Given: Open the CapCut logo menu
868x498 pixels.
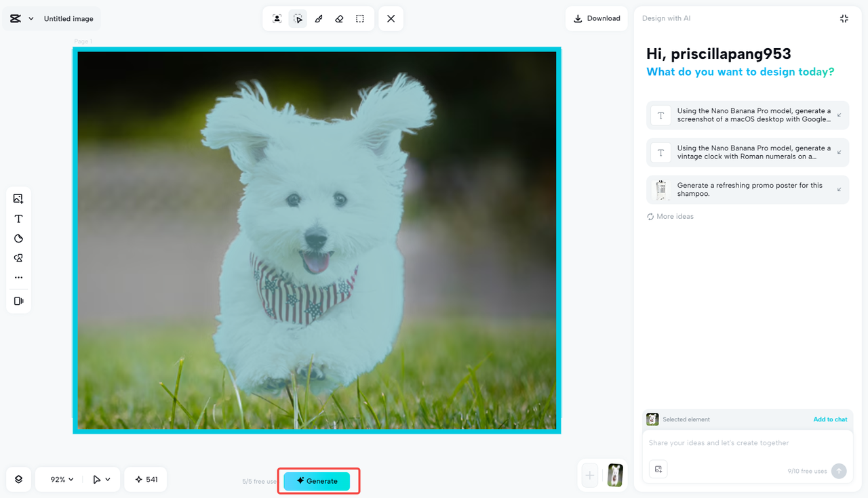Looking at the screenshot, I should point(22,19).
